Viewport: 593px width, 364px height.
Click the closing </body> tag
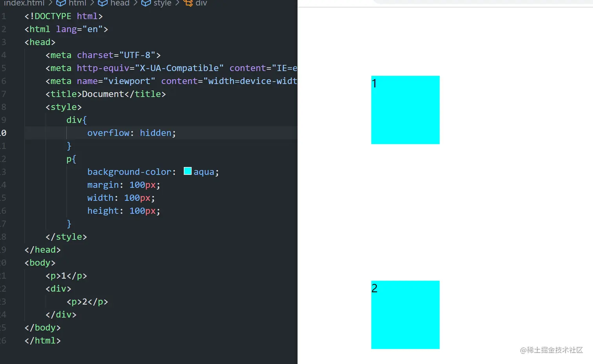tap(42, 328)
